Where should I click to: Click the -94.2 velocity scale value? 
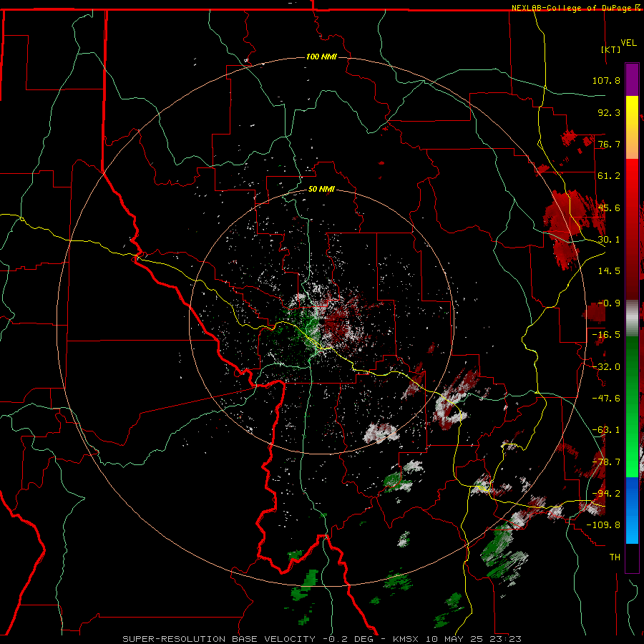click(x=606, y=494)
